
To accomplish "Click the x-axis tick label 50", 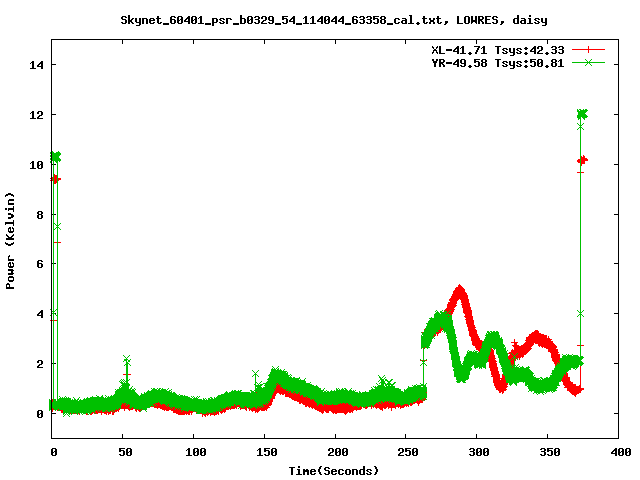I will point(125,452).
